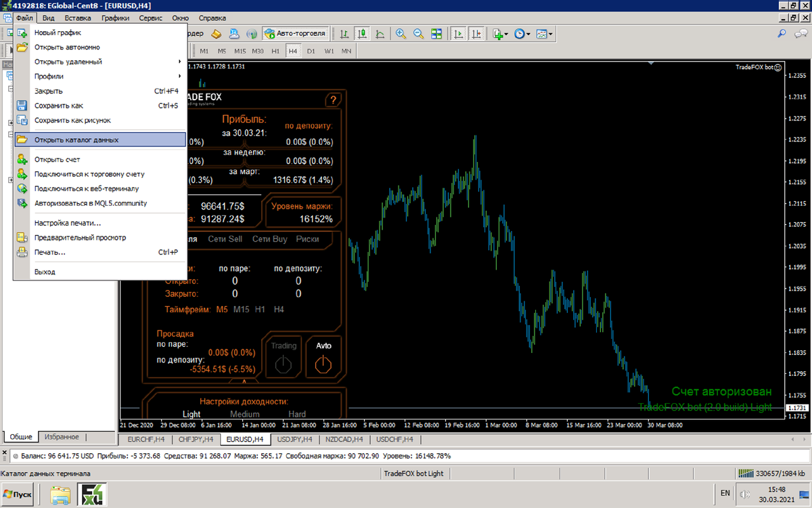Click the TradeFOX bot smiley icon
812x508 pixels.
[x=778, y=67]
